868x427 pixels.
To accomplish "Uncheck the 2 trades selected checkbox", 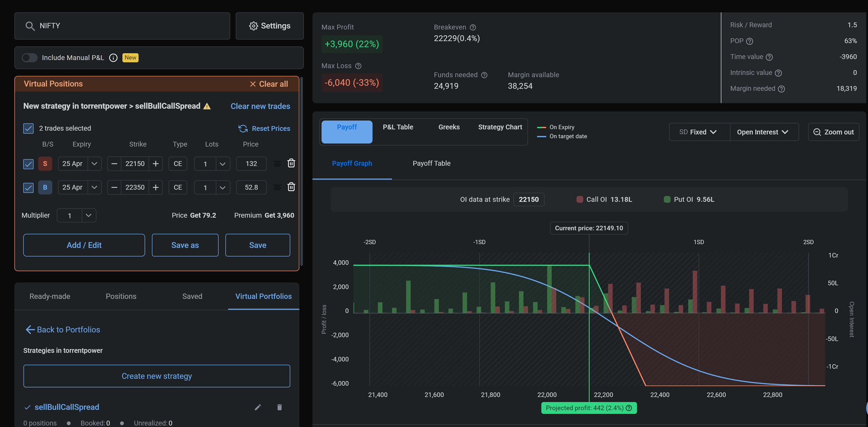I will point(28,128).
